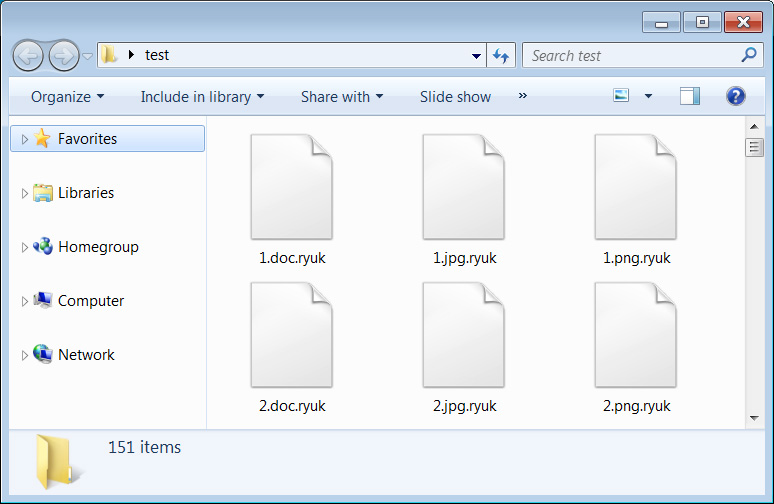Click the '151 items' status text
The height and width of the screenshot is (504, 774).
click(145, 447)
